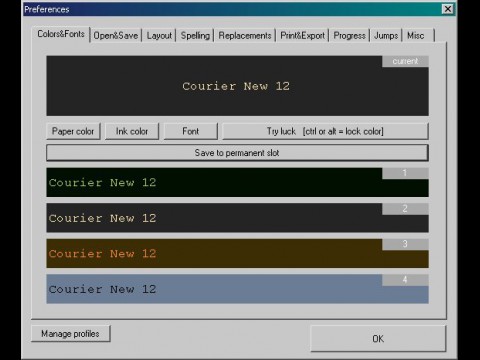Click the Paper color button
The width and height of the screenshot is (480, 360).
point(73,131)
